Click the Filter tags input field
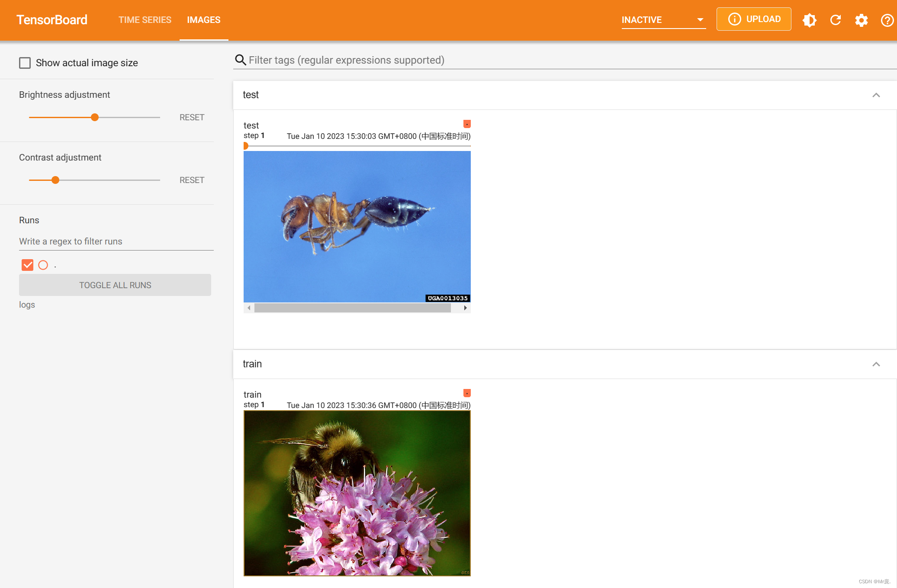 tap(566, 60)
